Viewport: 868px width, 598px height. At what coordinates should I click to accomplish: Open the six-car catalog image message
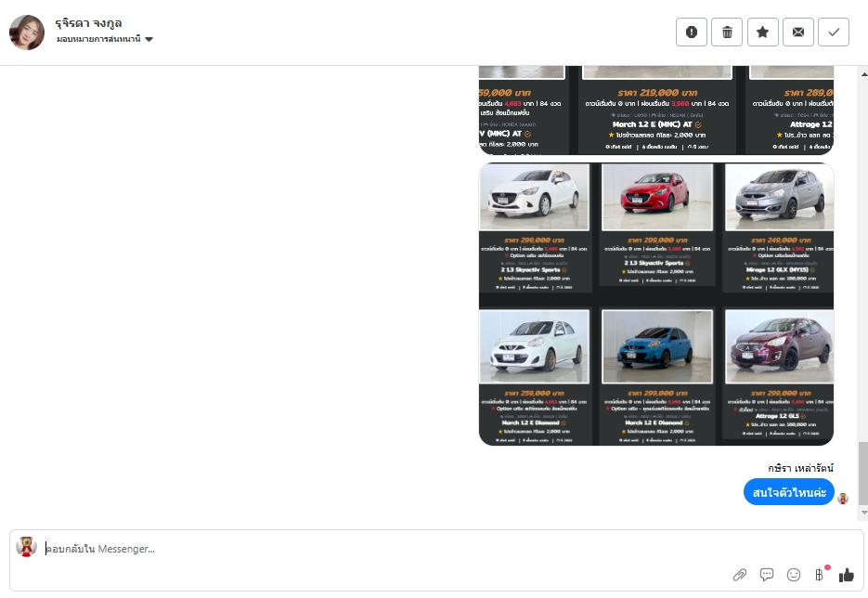click(655, 305)
